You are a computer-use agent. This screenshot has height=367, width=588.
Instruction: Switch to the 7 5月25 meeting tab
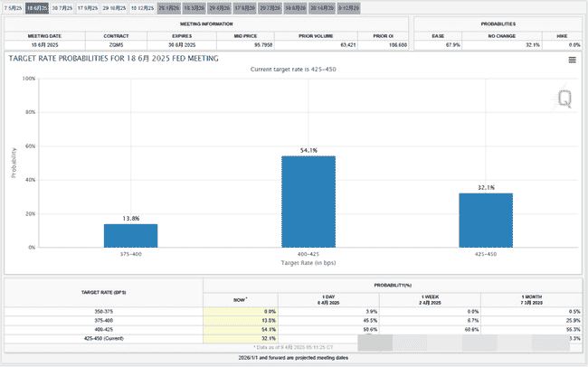[x=12, y=7]
